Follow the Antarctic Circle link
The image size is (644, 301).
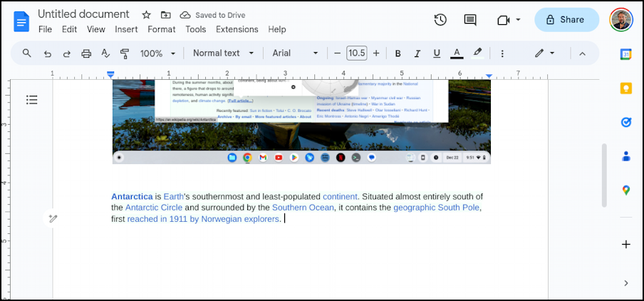(154, 208)
